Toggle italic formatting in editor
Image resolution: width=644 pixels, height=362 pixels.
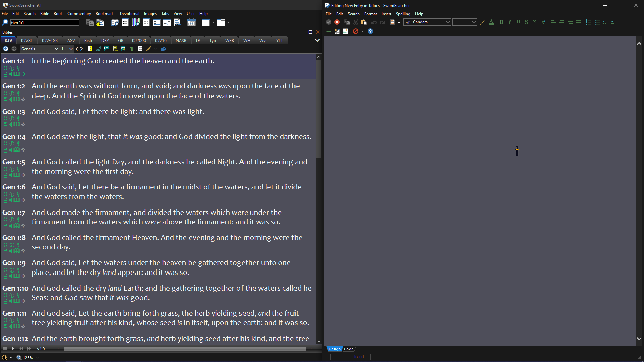[510, 22]
